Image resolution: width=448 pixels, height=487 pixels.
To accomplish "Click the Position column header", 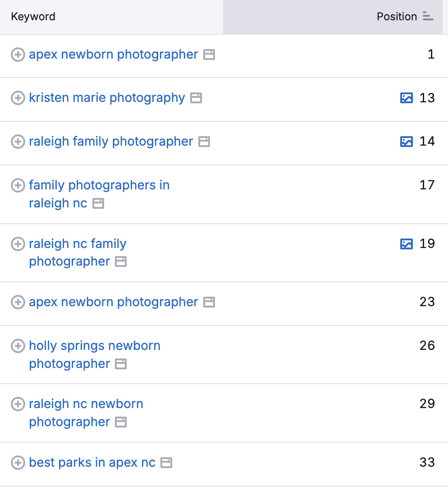I will tap(397, 16).
